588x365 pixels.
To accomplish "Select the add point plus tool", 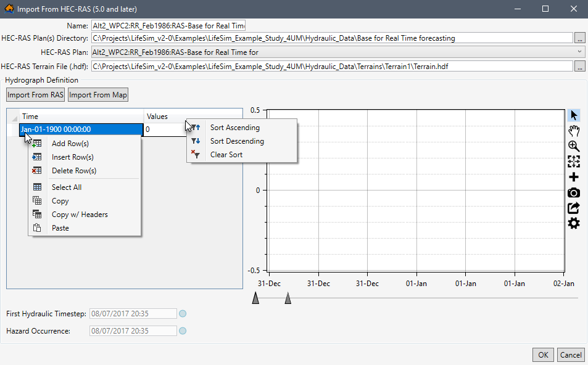I will (574, 177).
